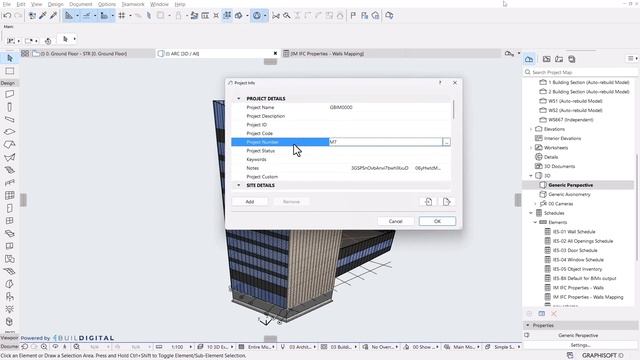This screenshot has height=360, width=640.
Task: Click the Undo arrow icon
Action: [x=7, y=16]
